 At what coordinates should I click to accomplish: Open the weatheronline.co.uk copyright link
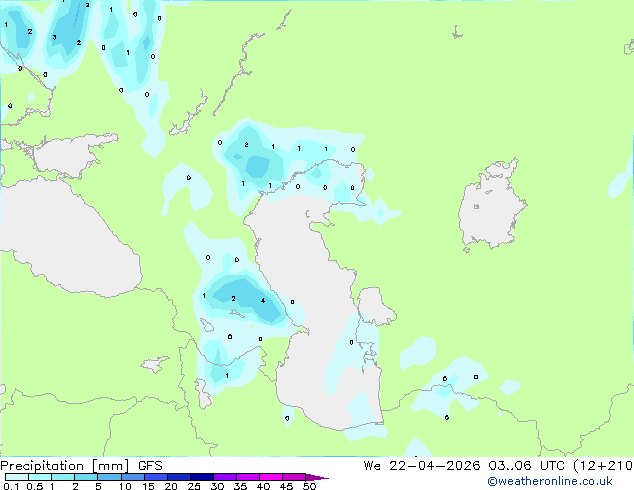549,481
